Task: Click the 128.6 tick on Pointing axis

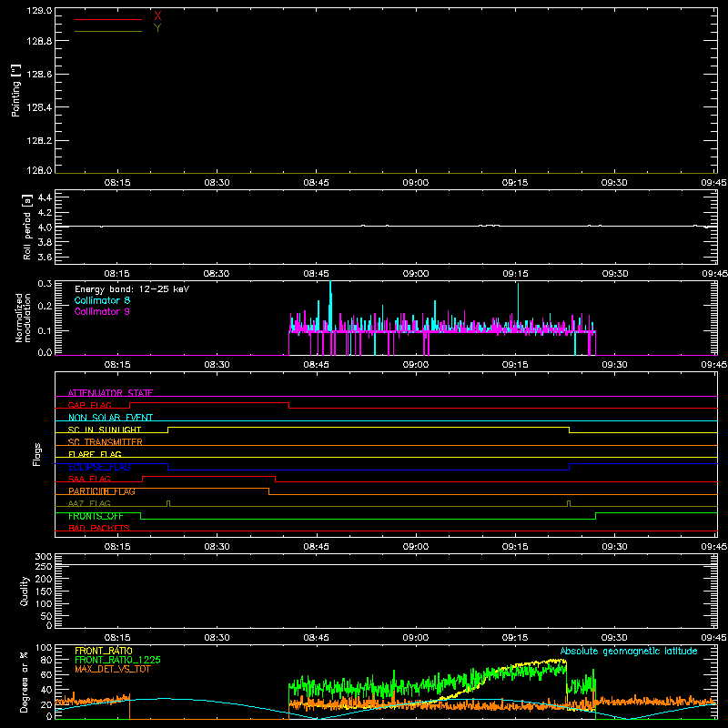Action: click(x=39, y=74)
